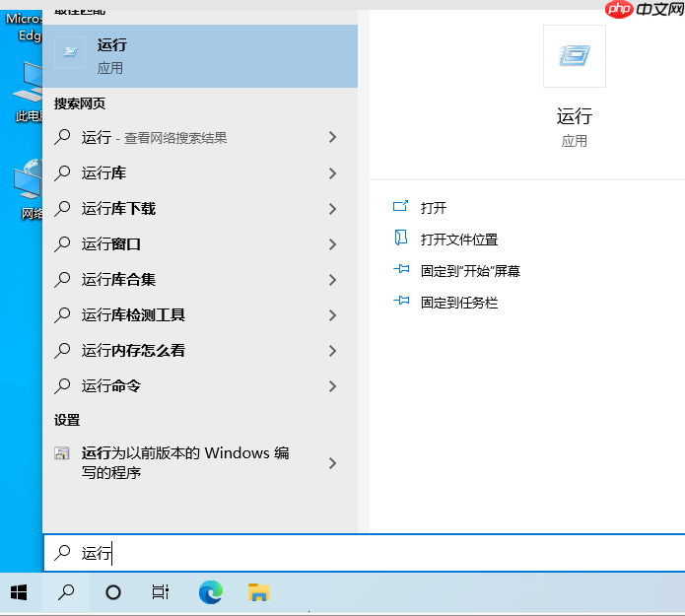Select 打开 in the preview actions

click(434, 208)
